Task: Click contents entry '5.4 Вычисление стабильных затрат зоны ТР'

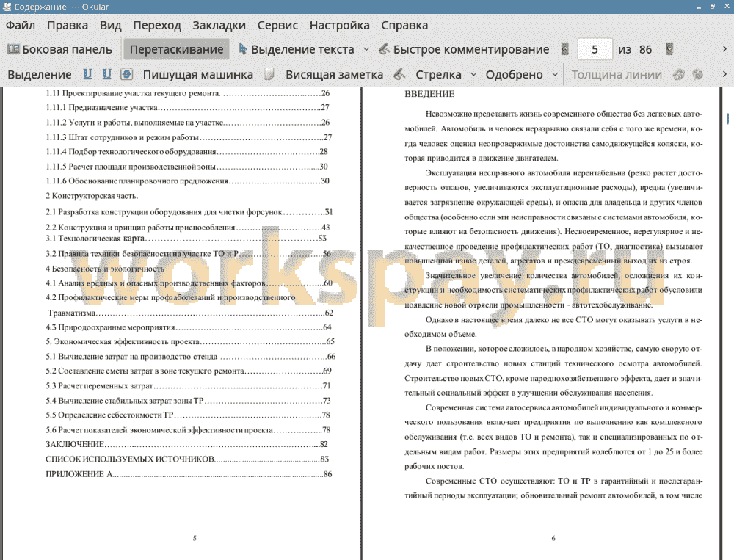Action: [x=188, y=401]
